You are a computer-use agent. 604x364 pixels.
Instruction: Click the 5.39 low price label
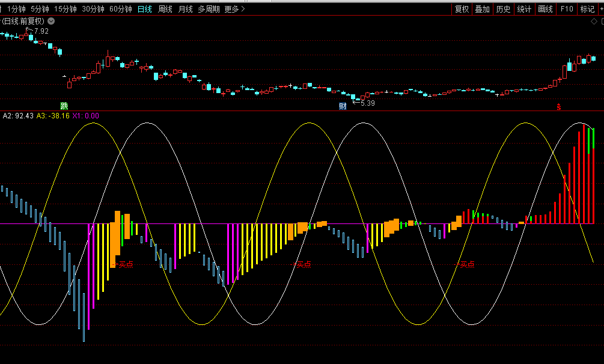pos(367,103)
